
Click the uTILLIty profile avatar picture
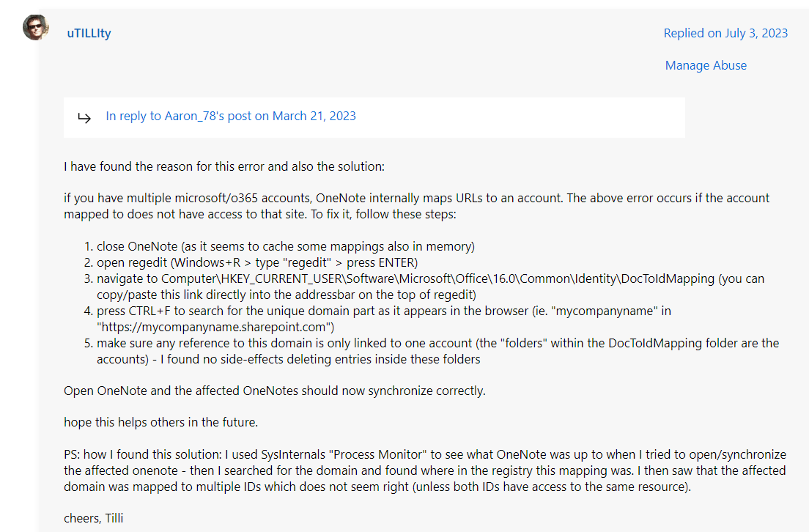point(35,27)
